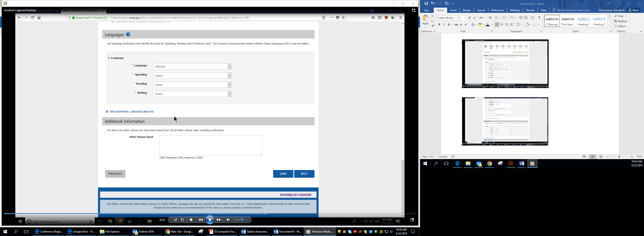Toggle repeat in the Media Player controls

182,220
